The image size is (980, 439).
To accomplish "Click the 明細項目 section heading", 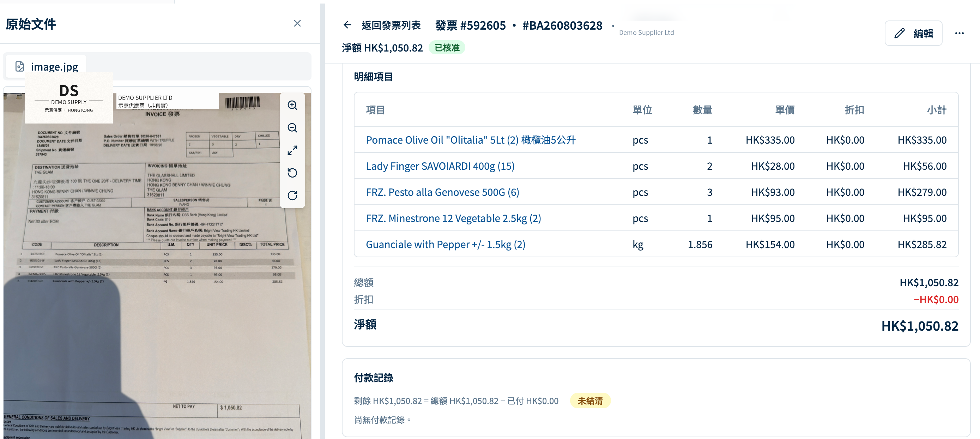I will pos(373,77).
